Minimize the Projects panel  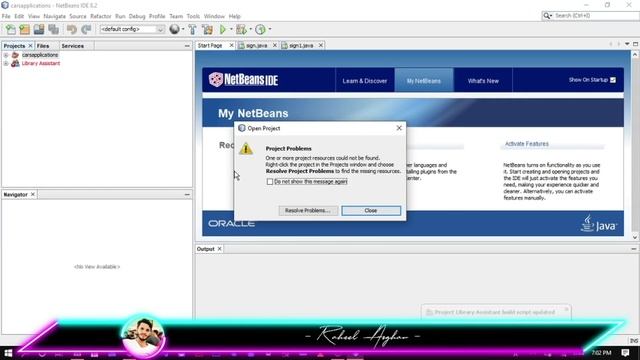click(187, 46)
